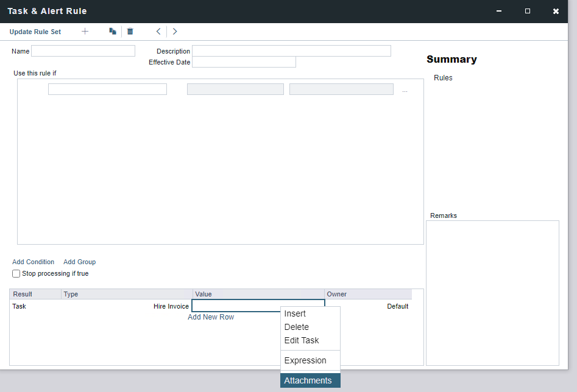Viewport: 577px width, 392px height.
Task: Click the copy rule icon in the toolbar
Action: 113,32
